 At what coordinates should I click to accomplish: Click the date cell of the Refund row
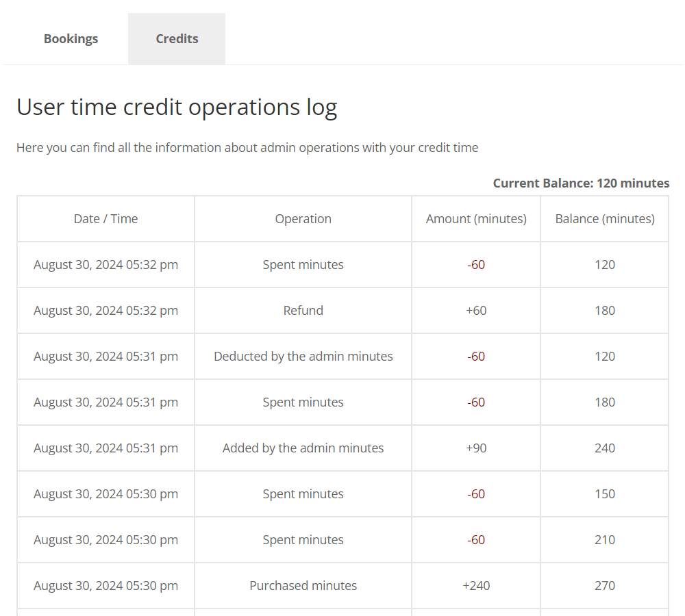coord(105,311)
